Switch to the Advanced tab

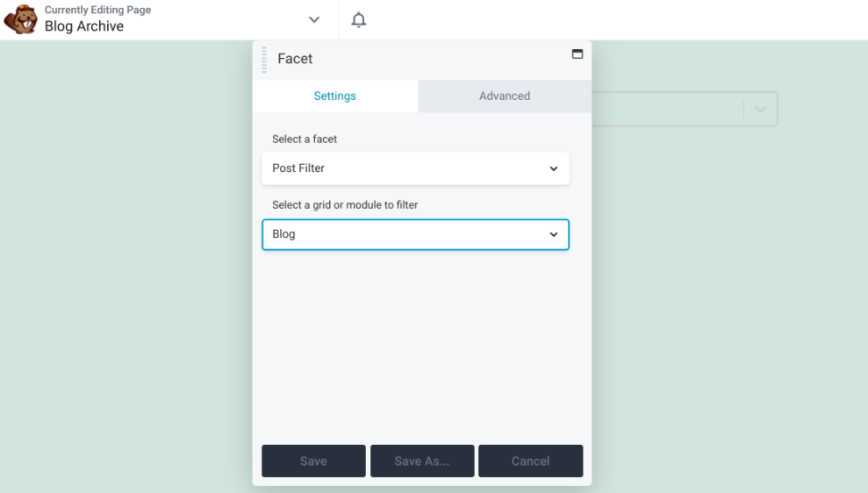[504, 96]
